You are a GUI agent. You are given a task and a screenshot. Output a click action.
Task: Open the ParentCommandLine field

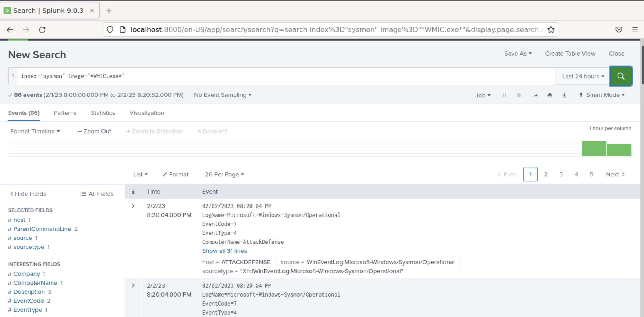coord(42,229)
